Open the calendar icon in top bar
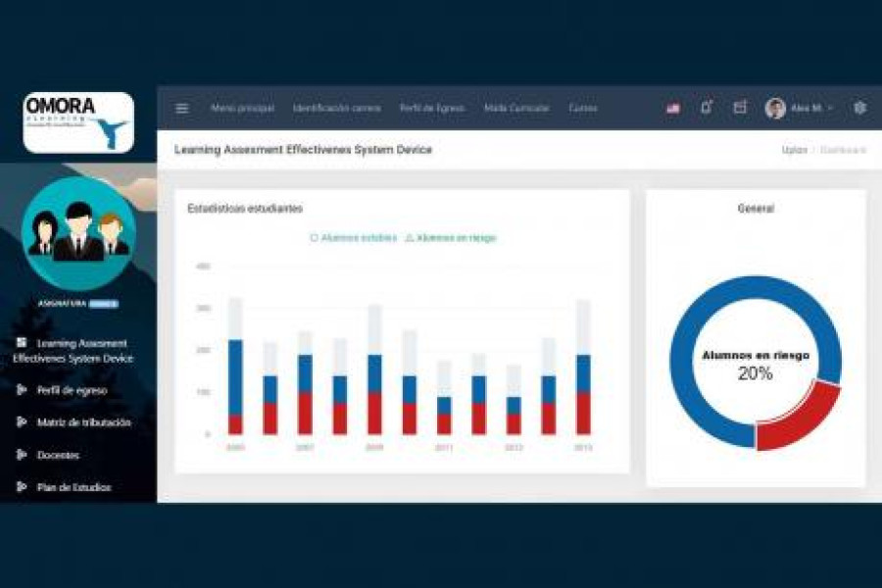Screen dimensions: 882x588 740,108
